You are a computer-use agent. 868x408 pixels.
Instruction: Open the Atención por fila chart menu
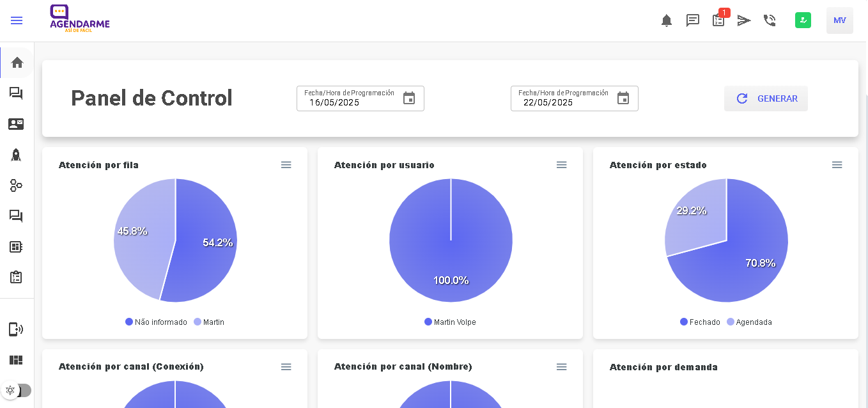pos(286,165)
